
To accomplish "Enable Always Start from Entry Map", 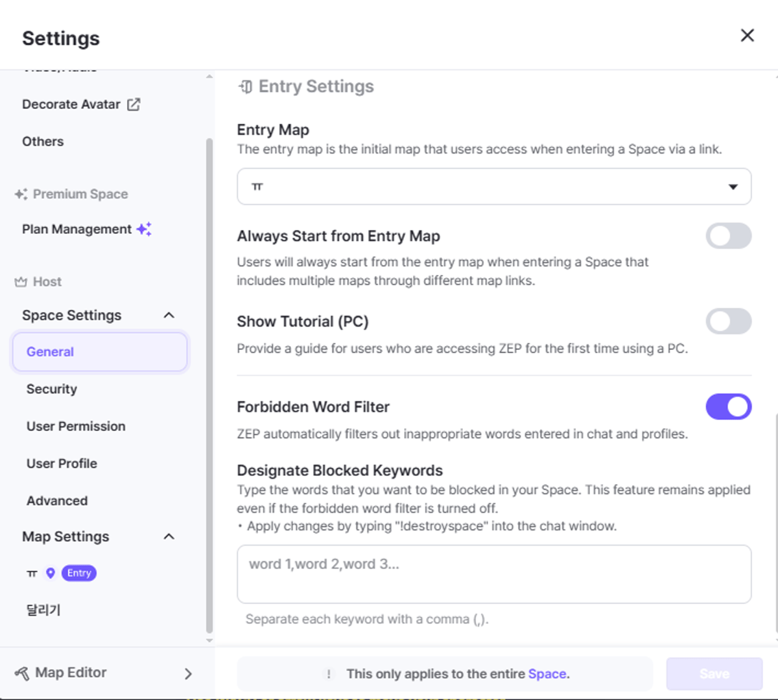I will click(728, 236).
